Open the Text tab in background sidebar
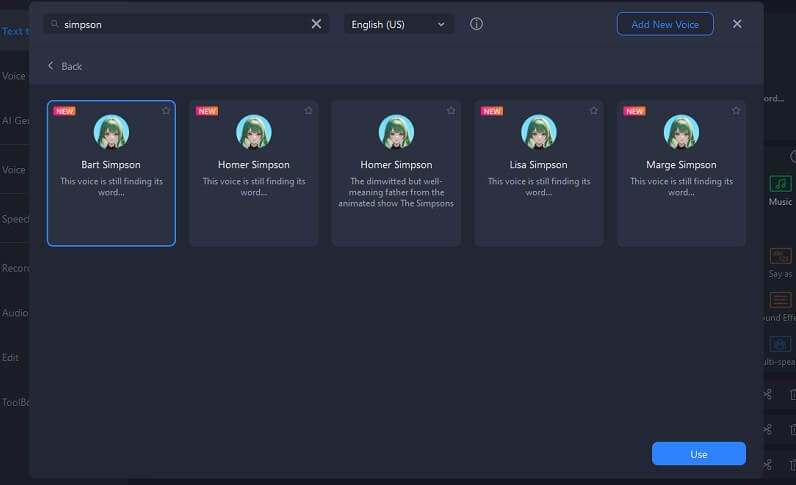 tap(15, 31)
